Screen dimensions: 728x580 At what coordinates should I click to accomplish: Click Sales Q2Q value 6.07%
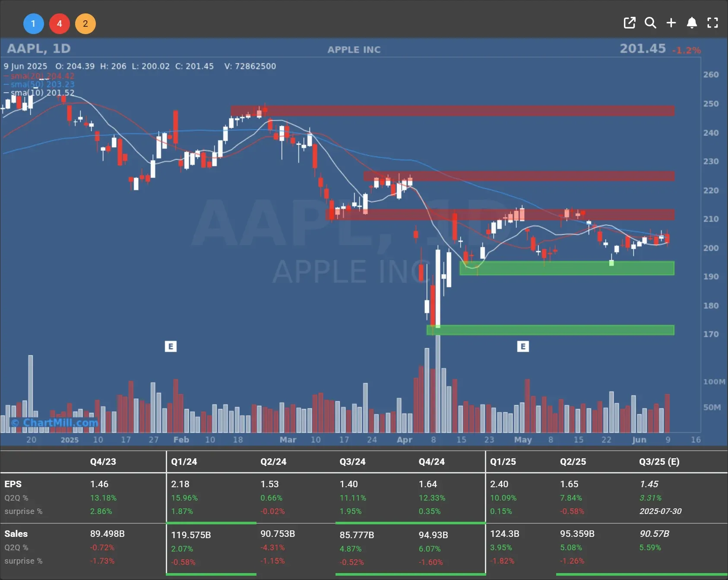pyautogui.click(x=430, y=548)
